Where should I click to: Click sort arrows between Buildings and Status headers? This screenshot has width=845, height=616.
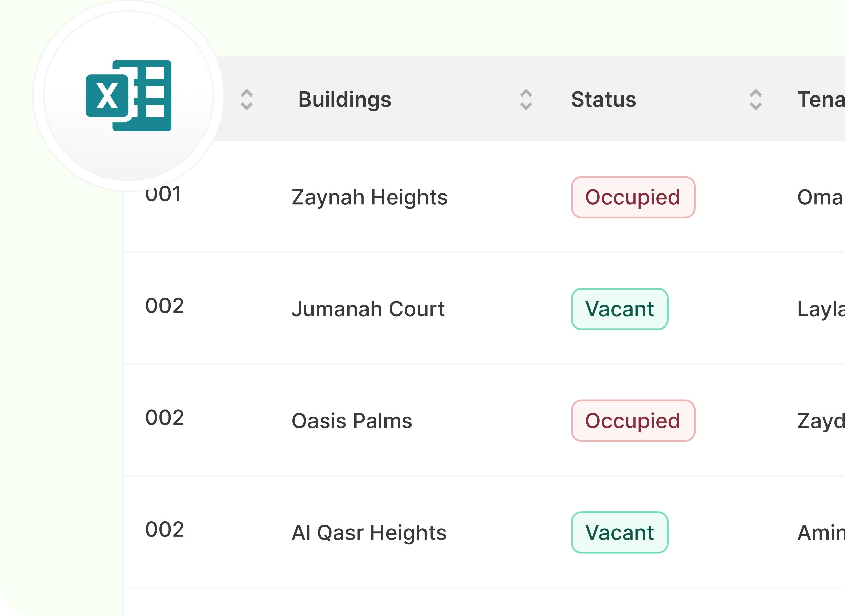point(526,100)
